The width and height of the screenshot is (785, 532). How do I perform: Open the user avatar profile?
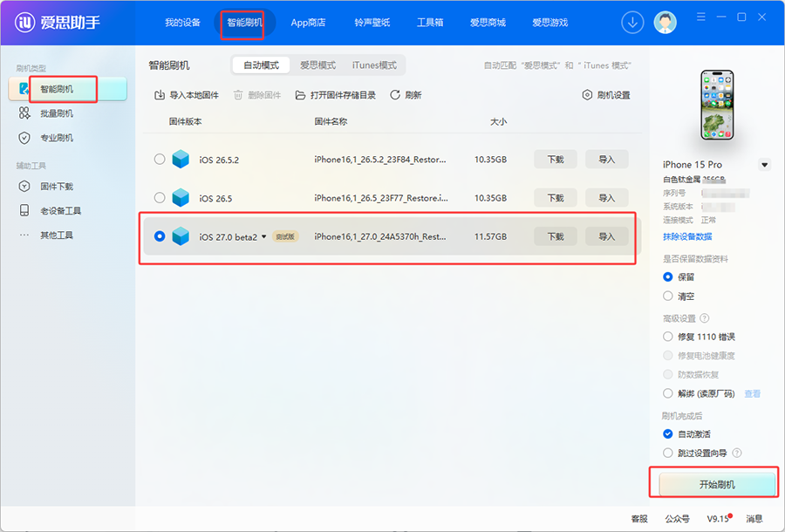pyautogui.click(x=665, y=23)
